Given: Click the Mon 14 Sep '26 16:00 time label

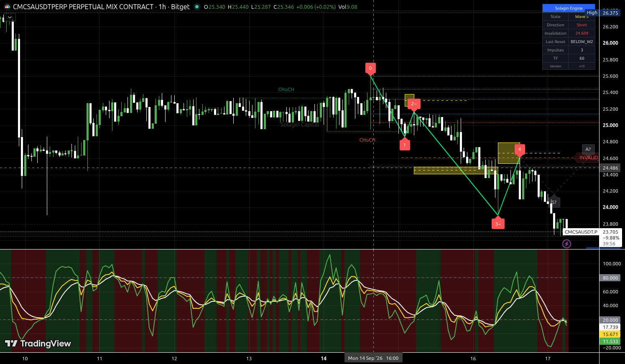Looking at the screenshot, I should click(x=373, y=358).
